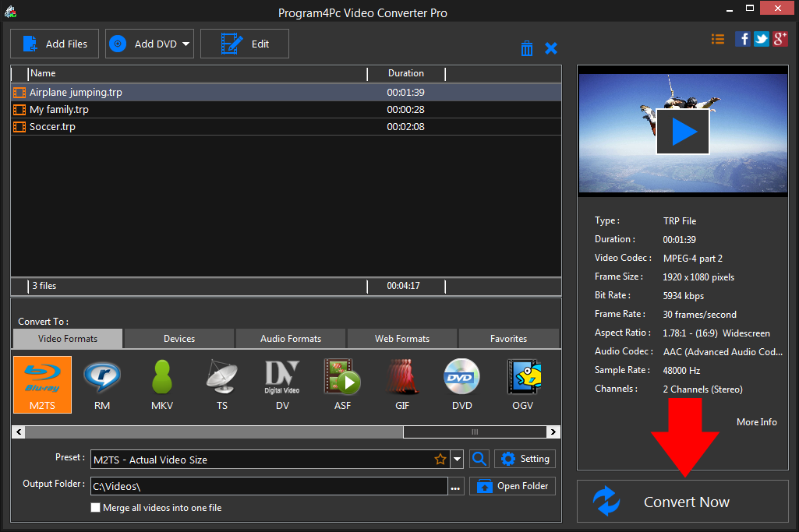Viewport: 799px width, 532px height.
Task: Choose the GIF output format icon
Action: tap(402, 384)
